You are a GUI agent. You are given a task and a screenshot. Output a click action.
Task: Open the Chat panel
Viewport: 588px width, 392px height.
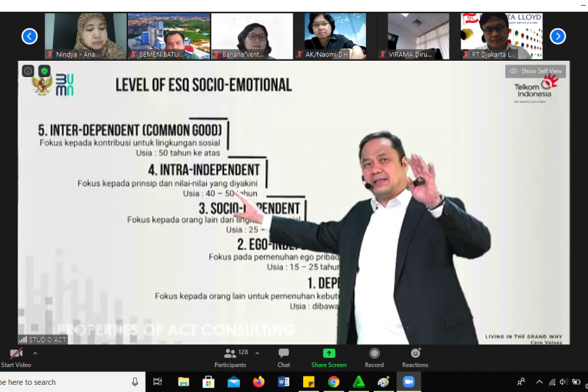pyautogui.click(x=284, y=357)
